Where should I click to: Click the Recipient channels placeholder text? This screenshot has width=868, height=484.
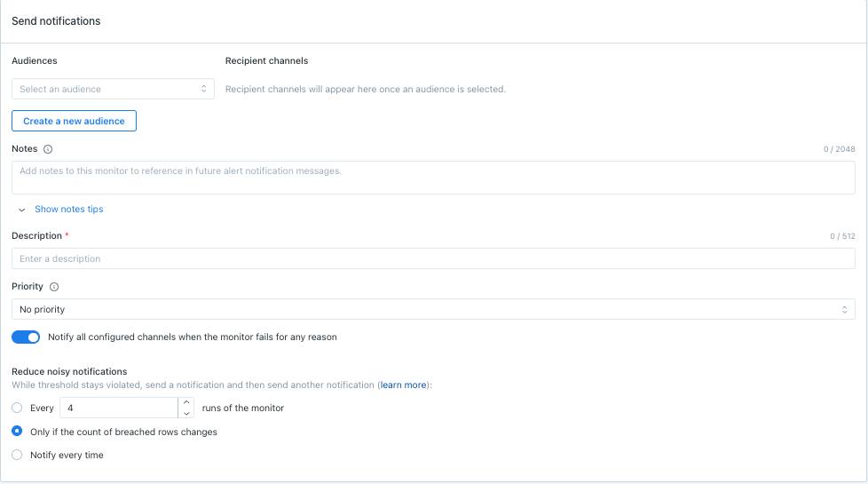pos(365,89)
